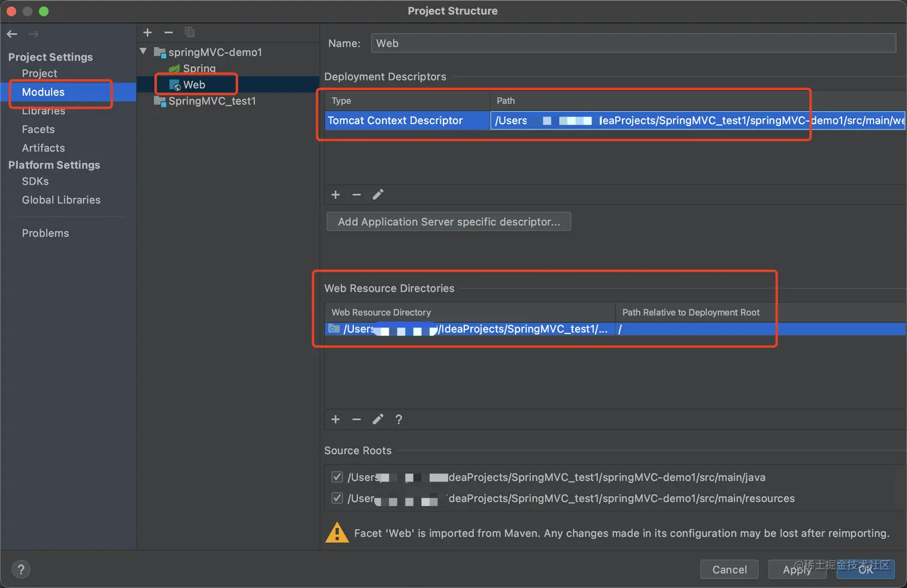Screen dimensions: 907x588
Task: Go back with the left arrow icon
Action: [12, 34]
